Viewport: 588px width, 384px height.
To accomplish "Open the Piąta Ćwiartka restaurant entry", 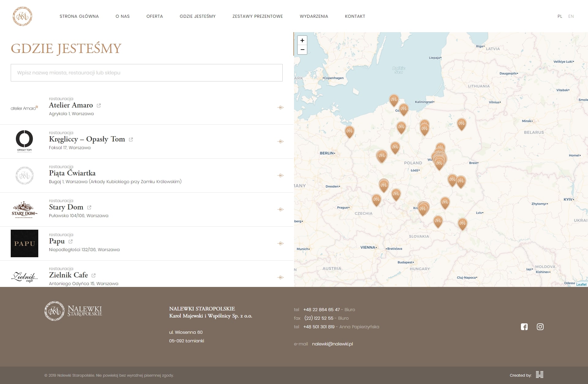I will pos(72,173).
